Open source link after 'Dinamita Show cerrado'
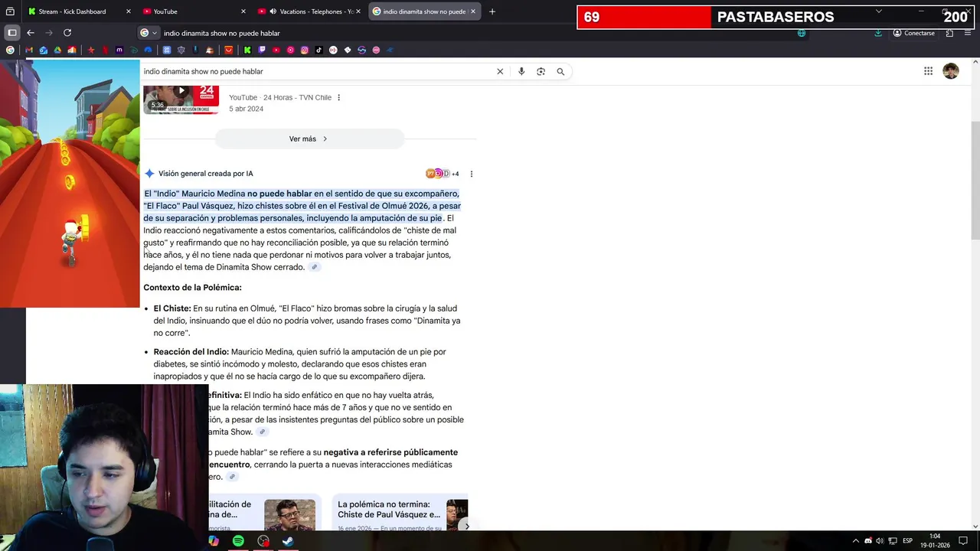980x551 pixels. (314, 267)
